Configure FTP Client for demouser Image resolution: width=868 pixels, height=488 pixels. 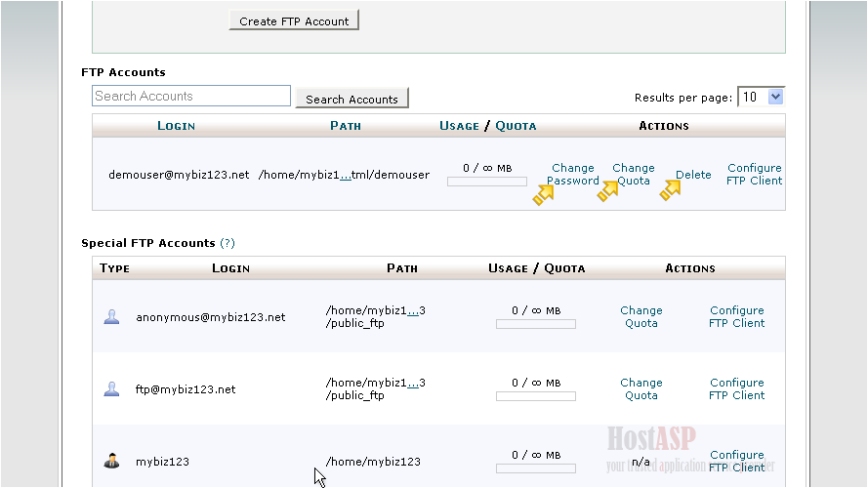(x=754, y=174)
